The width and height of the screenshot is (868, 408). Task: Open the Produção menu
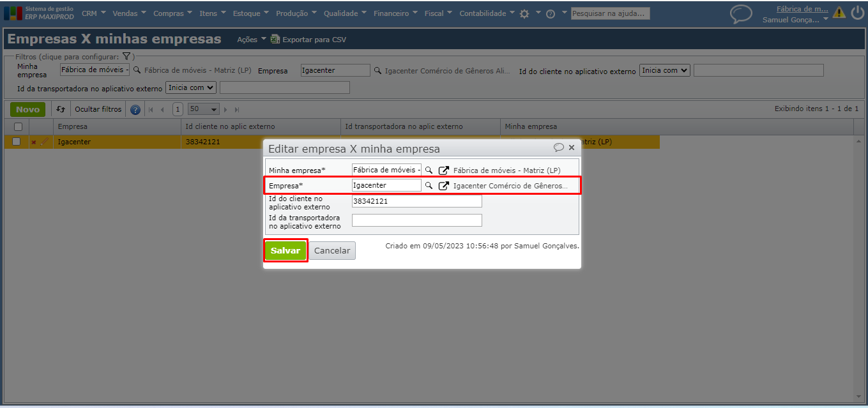coord(296,13)
